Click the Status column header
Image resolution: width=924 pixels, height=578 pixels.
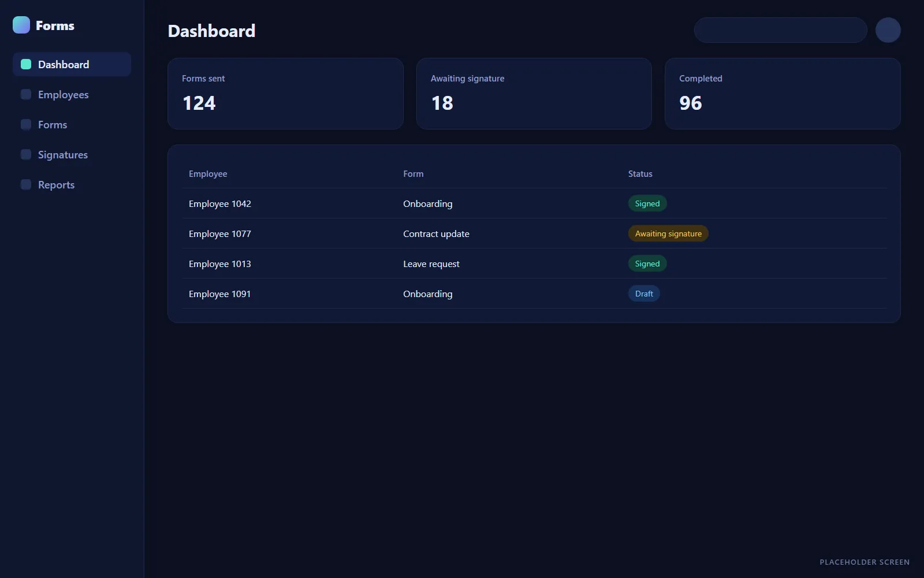click(640, 174)
